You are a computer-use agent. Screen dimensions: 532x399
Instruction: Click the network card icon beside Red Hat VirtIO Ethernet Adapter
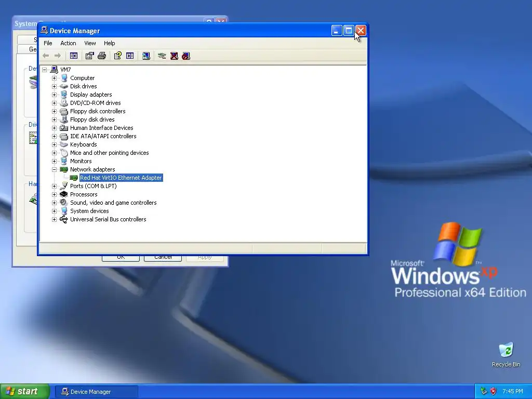[x=74, y=178]
